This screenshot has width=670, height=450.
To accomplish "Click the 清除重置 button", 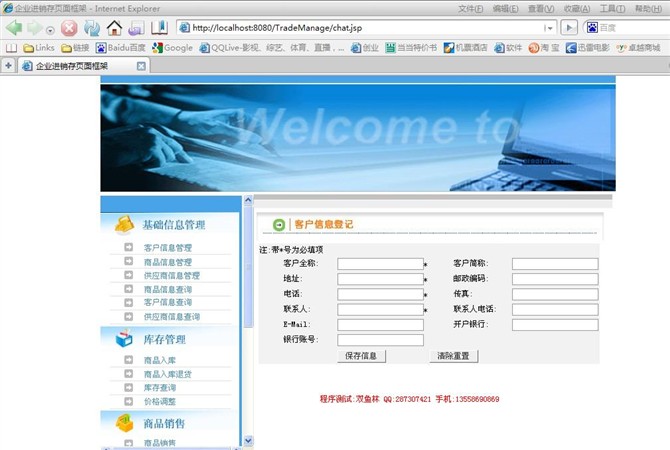I will point(453,356).
